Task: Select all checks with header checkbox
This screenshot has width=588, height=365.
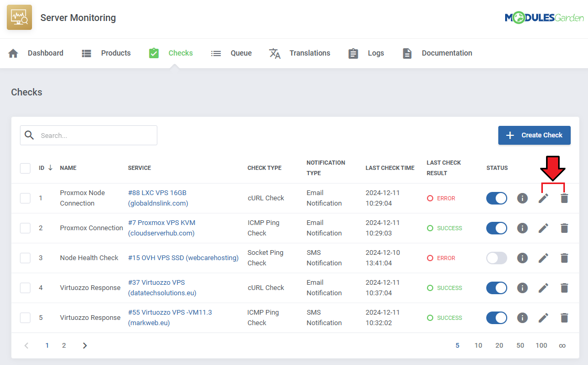Action: [x=25, y=168]
